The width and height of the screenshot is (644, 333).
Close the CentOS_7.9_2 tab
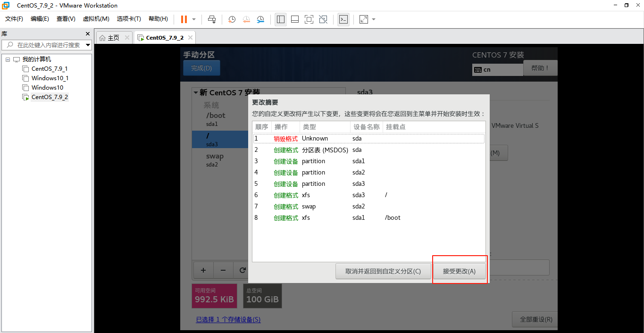pyautogui.click(x=190, y=38)
